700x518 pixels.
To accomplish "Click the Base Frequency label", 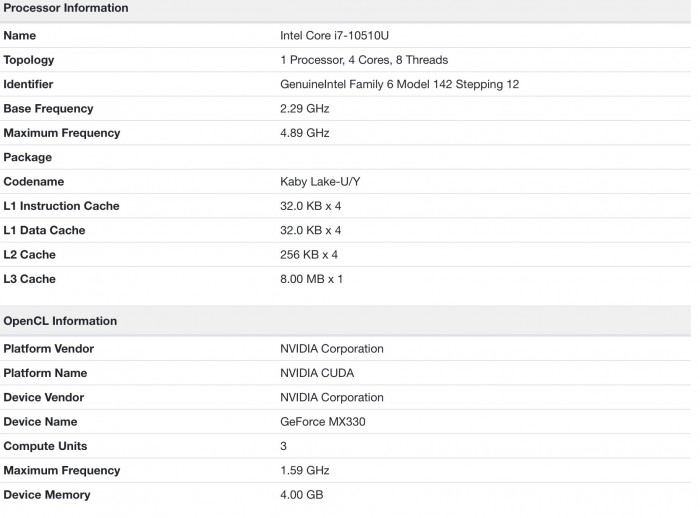I will (48, 109).
